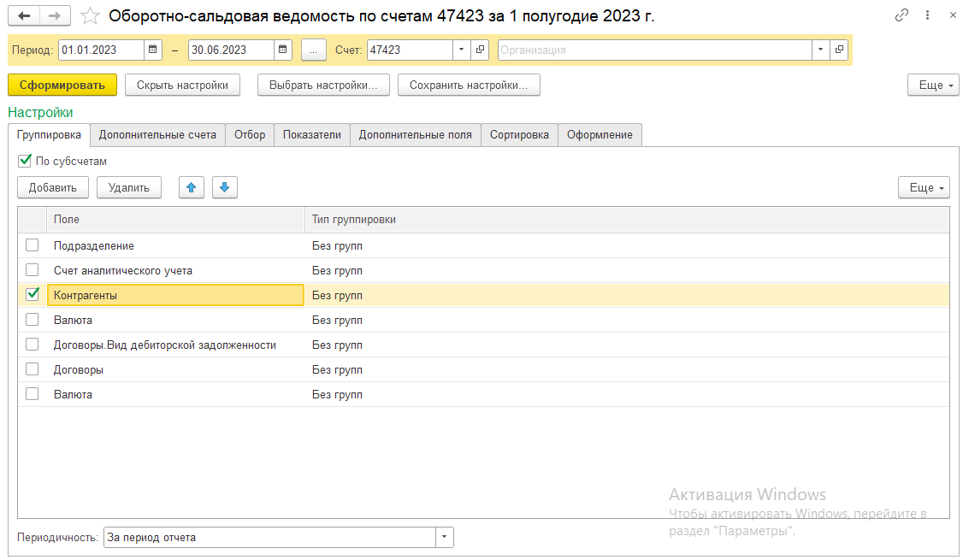Uncheck the Контрагенты grouping checkbox
Image resolution: width=969 pixels, height=560 pixels.
point(32,294)
